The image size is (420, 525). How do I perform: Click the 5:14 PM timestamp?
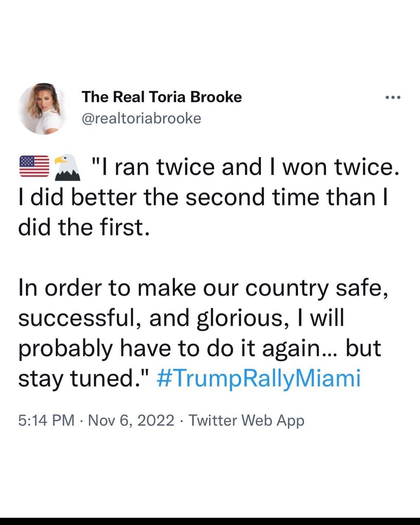point(46,420)
